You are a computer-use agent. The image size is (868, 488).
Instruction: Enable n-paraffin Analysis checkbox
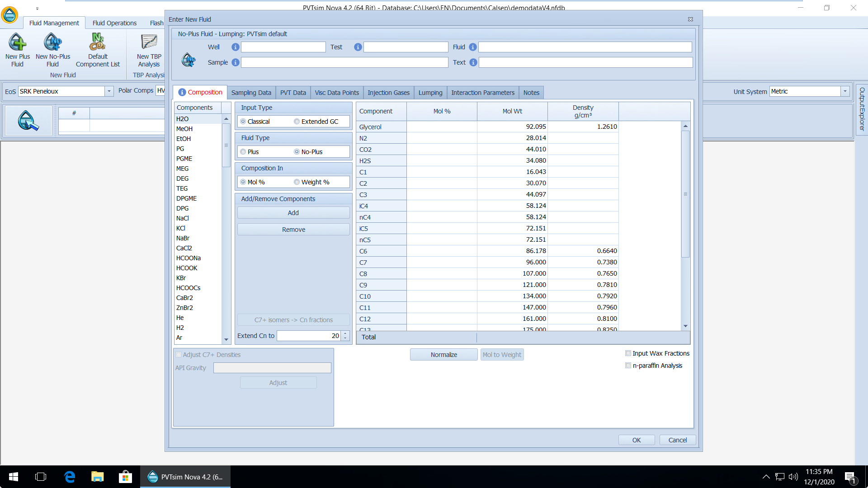(628, 366)
